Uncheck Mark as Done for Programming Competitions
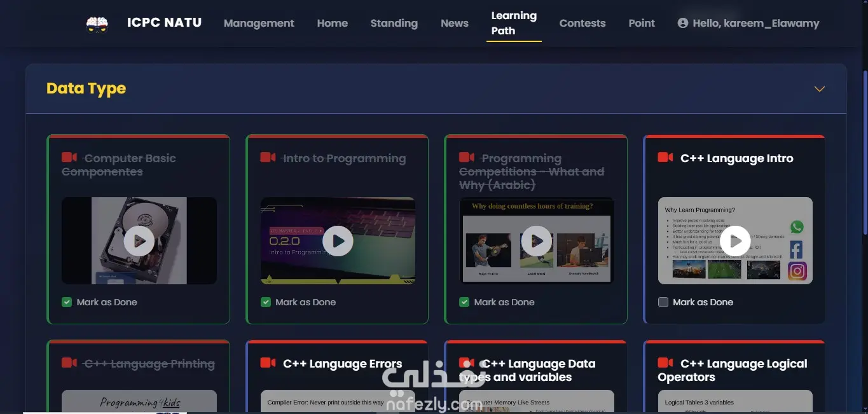 [464, 302]
